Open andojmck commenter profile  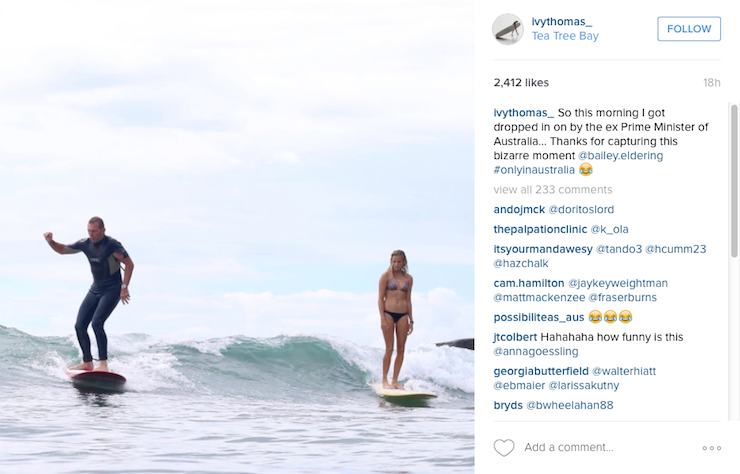pyautogui.click(x=519, y=210)
